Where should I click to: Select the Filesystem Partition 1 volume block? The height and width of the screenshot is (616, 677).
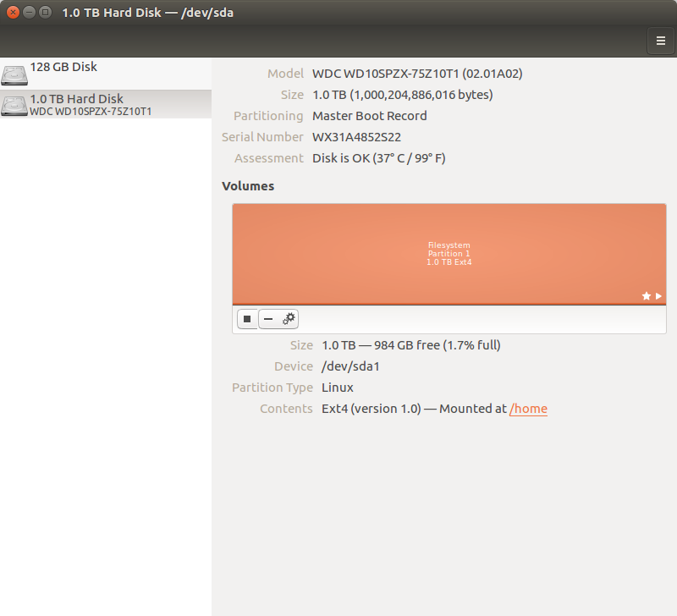tap(449, 254)
